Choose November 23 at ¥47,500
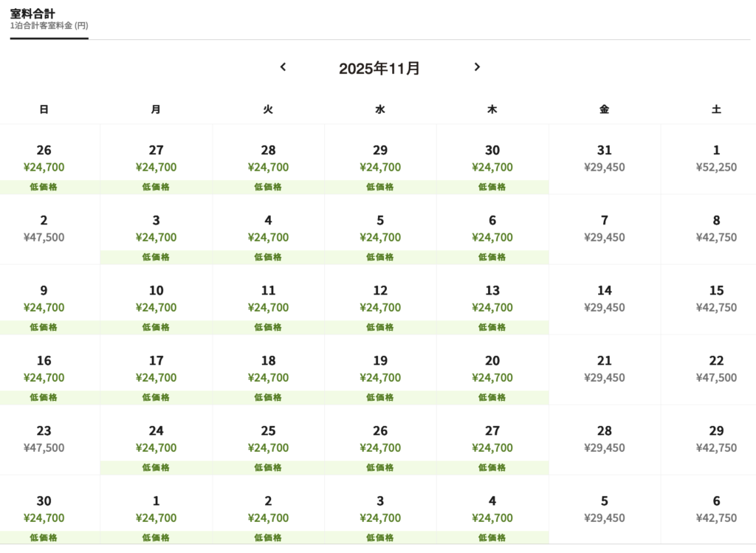The image size is (756, 553). point(44,440)
